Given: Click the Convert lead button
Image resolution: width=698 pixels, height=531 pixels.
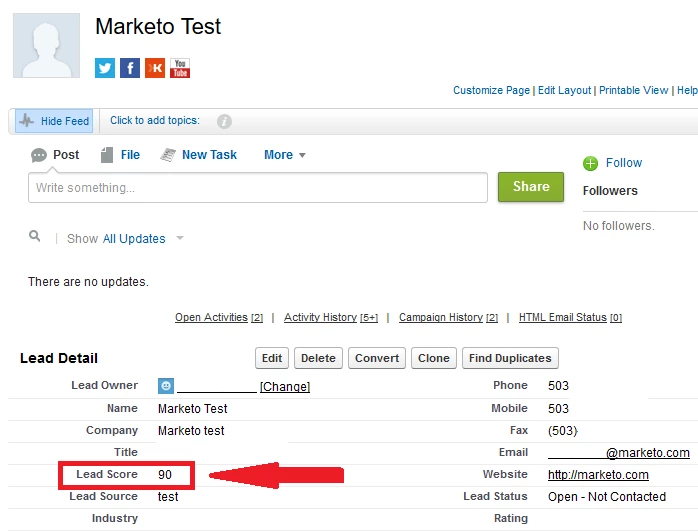Looking at the screenshot, I should 377,358.
